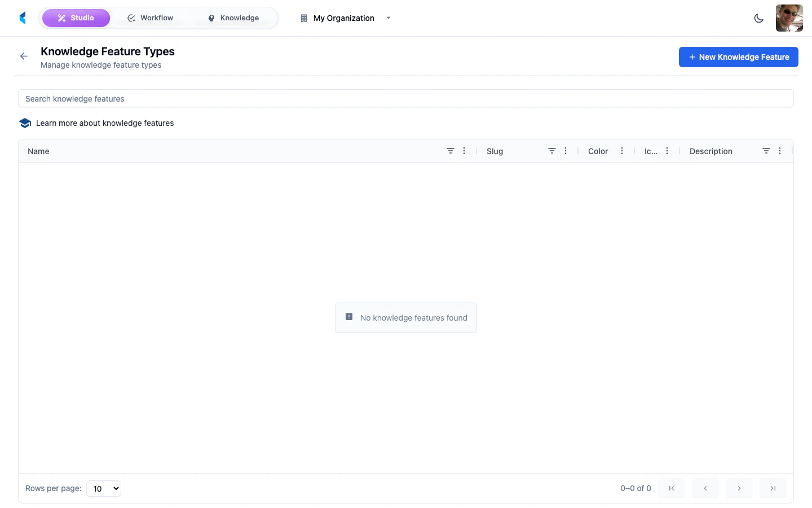Screen dimensions: 812x508
Task: Switch to the Workflow tab
Action: (x=151, y=17)
